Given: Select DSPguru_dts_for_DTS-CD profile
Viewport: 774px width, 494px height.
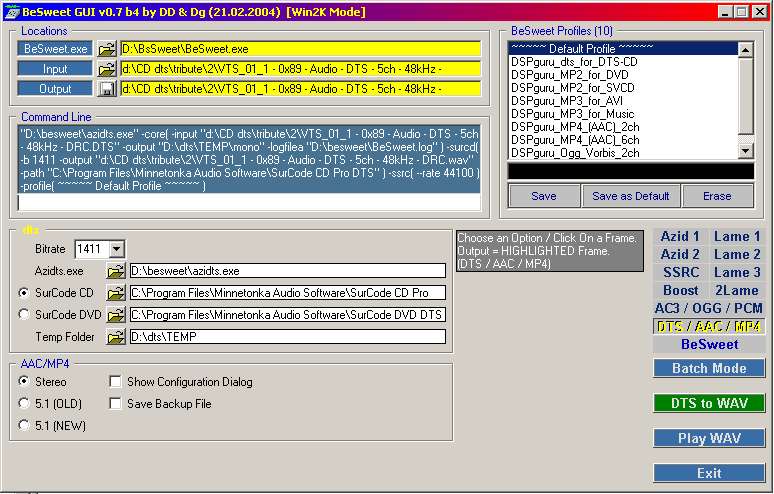Looking at the screenshot, I should (x=623, y=62).
